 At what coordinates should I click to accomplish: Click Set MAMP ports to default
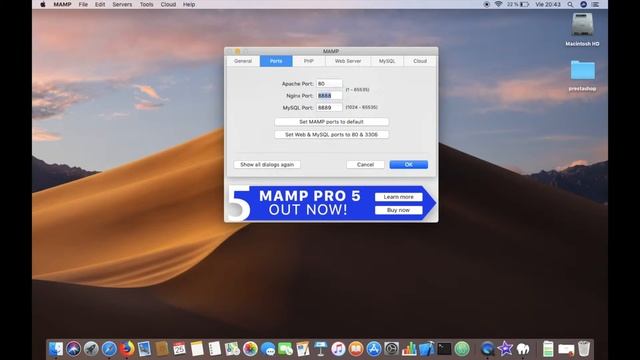pos(331,122)
